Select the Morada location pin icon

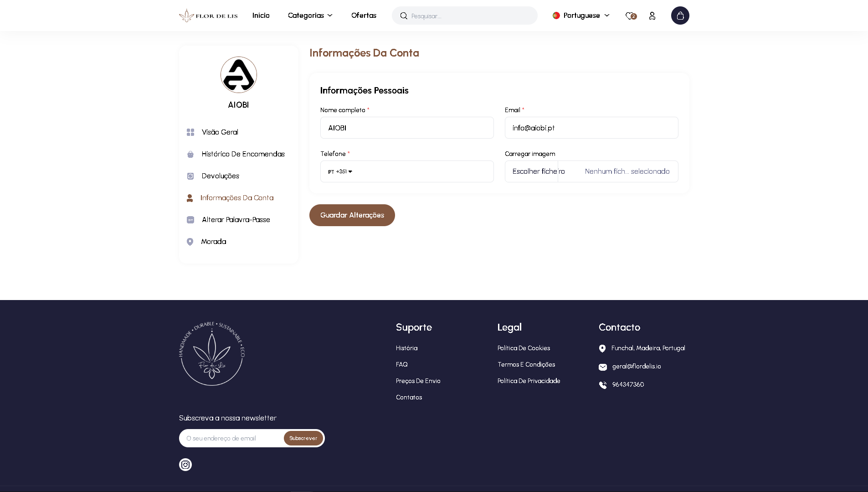pos(190,242)
